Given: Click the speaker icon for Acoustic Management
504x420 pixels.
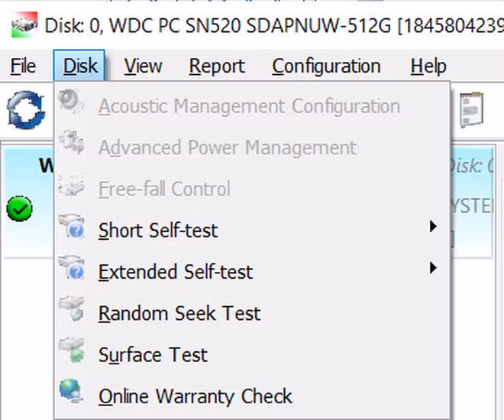Looking at the screenshot, I should tap(72, 104).
